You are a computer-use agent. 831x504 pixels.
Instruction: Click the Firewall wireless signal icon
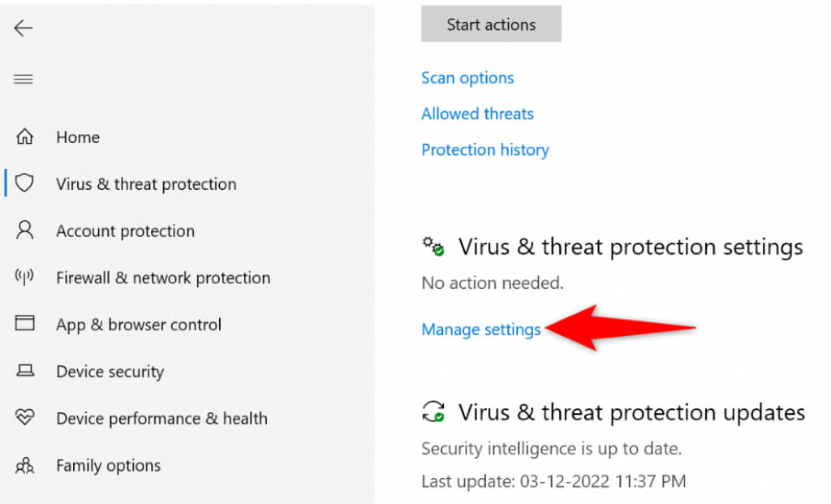25,278
